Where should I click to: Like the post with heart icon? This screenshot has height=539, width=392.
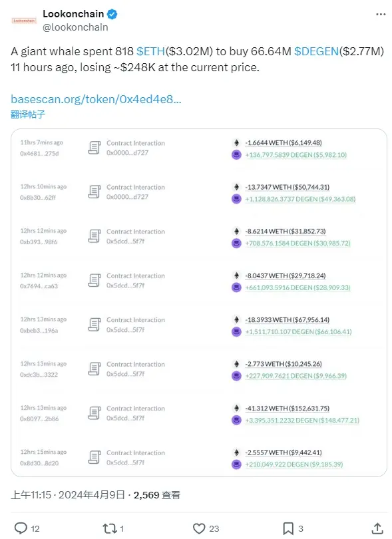tap(199, 528)
